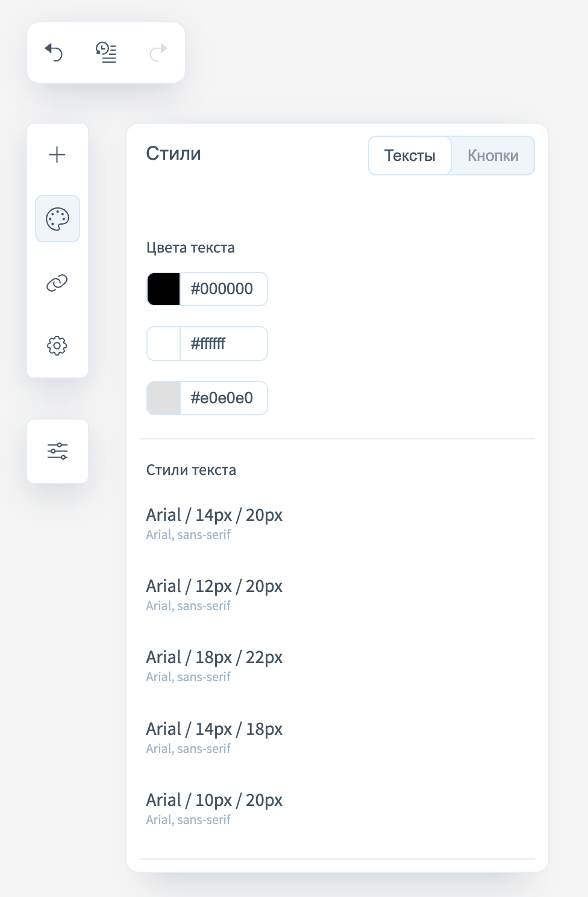Screen dimensions: 588x897
Task: Click the plus add-element icon
Action: pyautogui.click(x=57, y=155)
